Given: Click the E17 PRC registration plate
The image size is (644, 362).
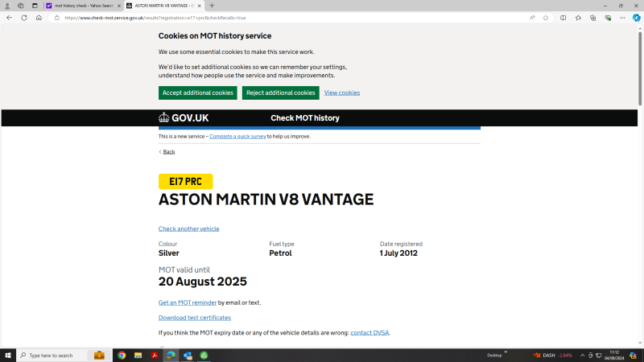Looking at the screenshot, I should (186, 182).
